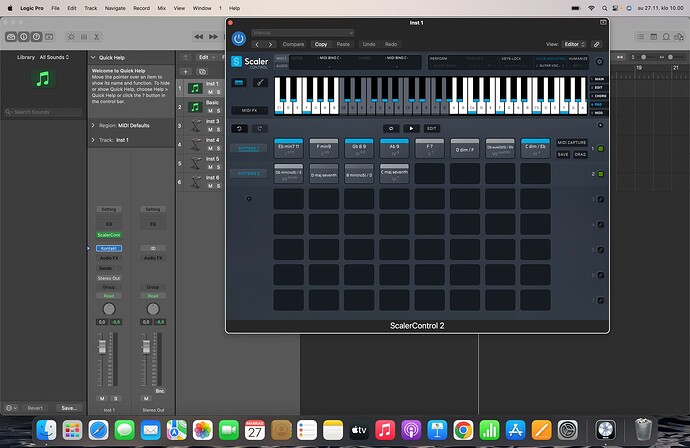Click Scaler redo arrow above Pattern 1

[x=260, y=129]
